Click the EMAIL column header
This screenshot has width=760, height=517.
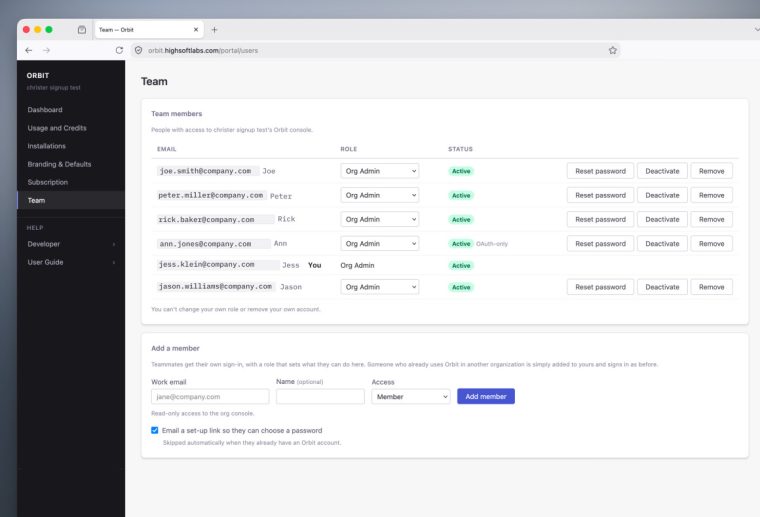(167, 149)
